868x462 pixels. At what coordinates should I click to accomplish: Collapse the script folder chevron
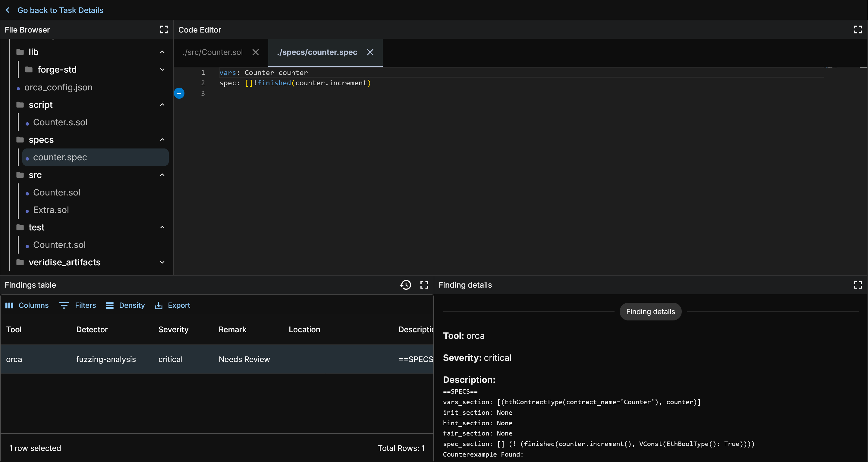[x=162, y=105]
